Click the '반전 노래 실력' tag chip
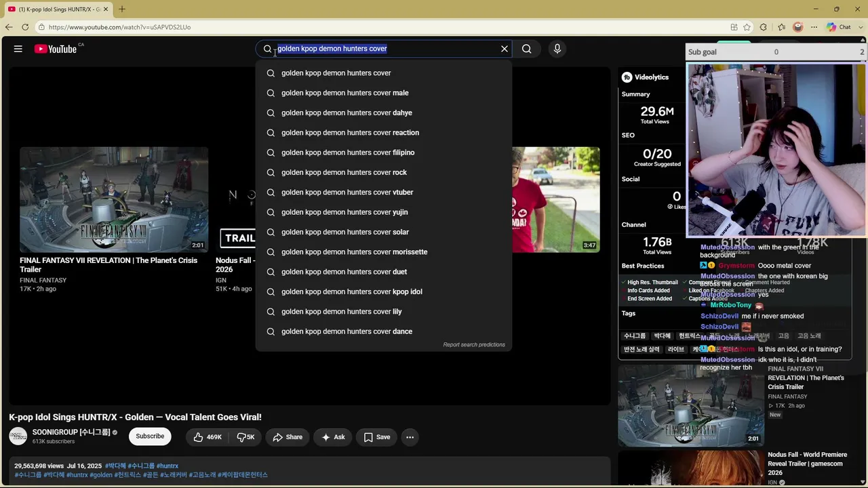Viewport: 868px width, 488px height. click(642, 349)
